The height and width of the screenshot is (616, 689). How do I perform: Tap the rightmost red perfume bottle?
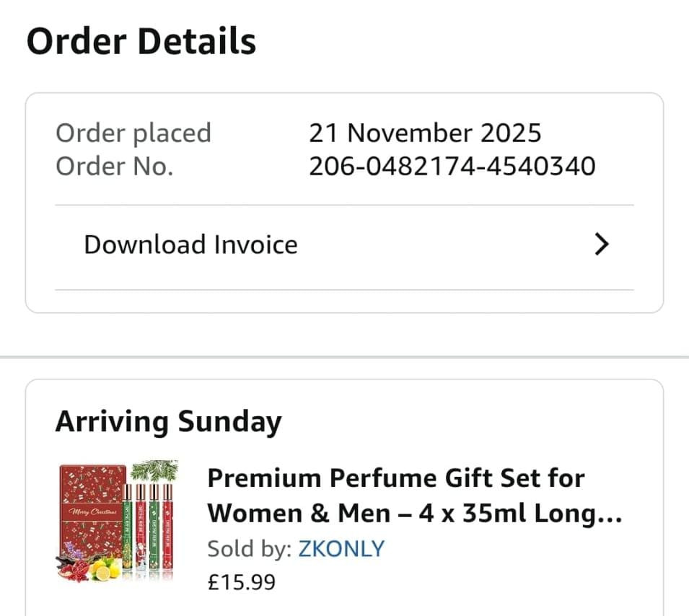[167, 530]
